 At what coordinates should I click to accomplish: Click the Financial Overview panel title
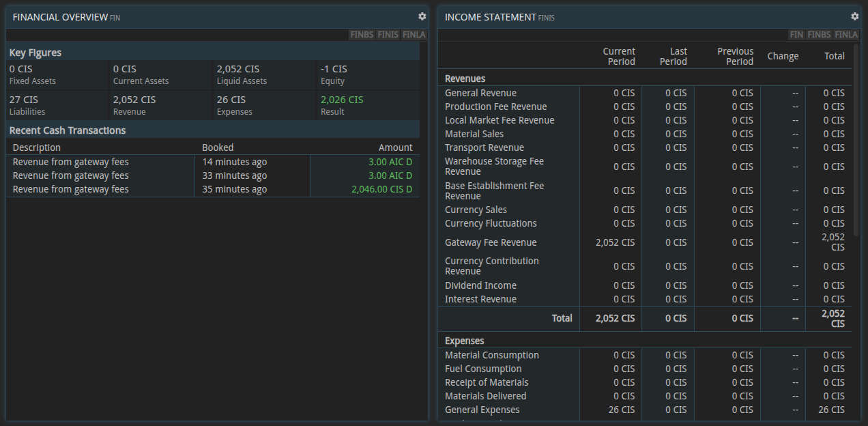(60, 17)
